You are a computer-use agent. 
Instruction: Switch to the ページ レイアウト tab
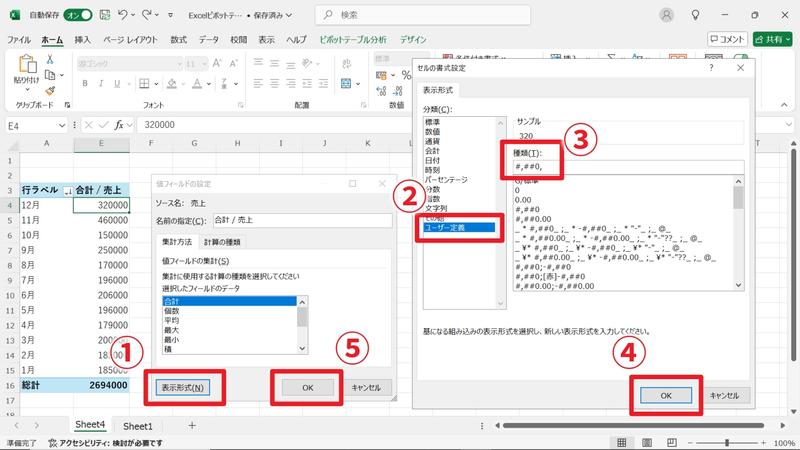pyautogui.click(x=130, y=39)
